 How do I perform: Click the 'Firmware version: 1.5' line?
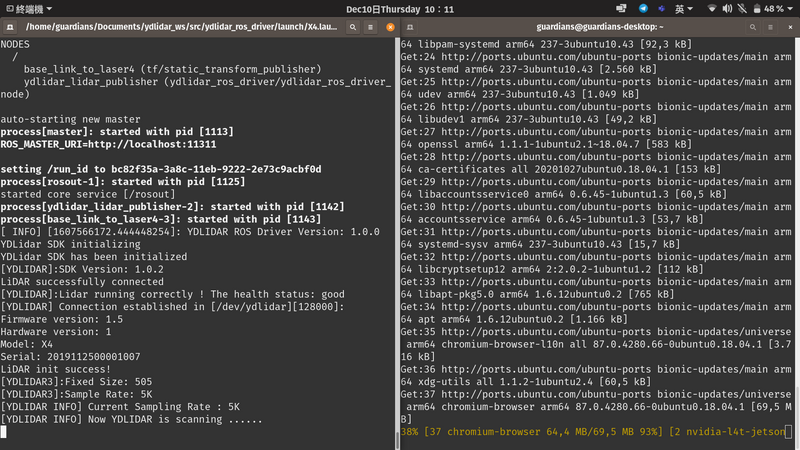61,319
